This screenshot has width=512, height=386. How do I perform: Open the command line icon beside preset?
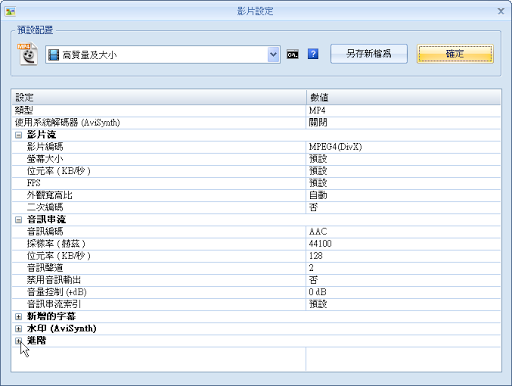292,54
